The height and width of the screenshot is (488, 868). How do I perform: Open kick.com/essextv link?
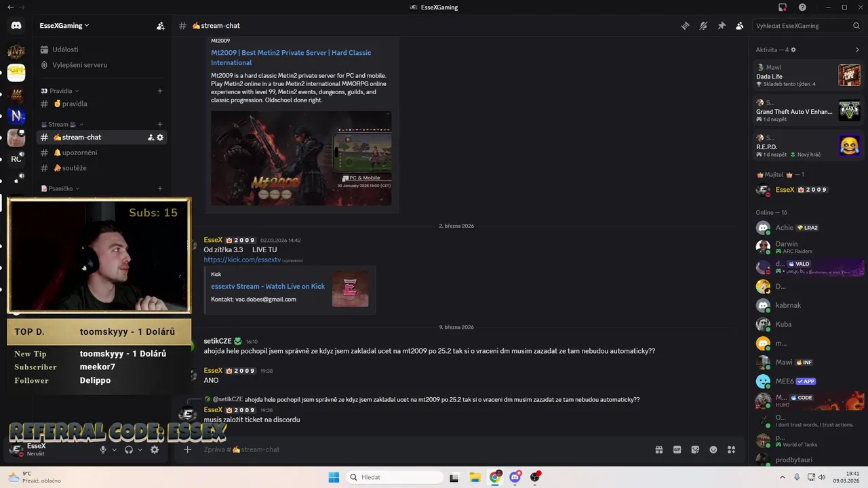(x=242, y=260)
